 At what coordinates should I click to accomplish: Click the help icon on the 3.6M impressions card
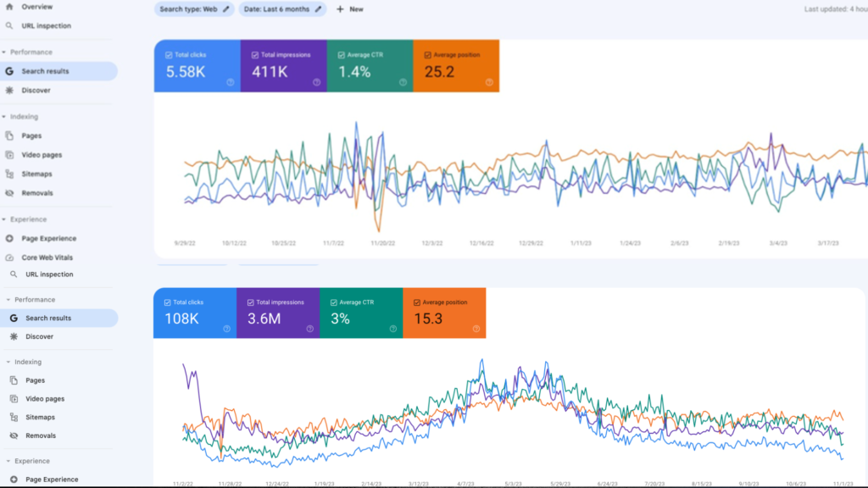pos(310,329)
